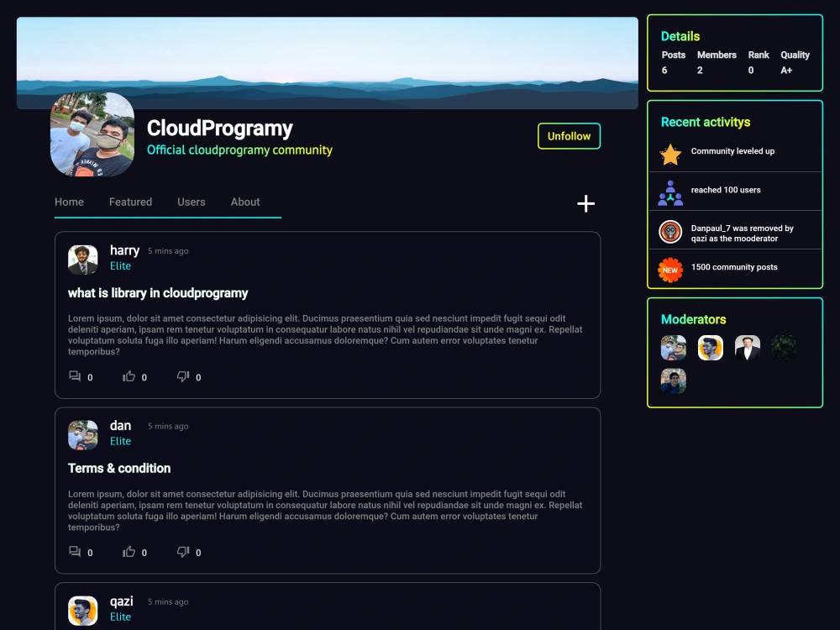Image resolution: width=840 pixels, height=630 pixels.
Task: Click '5 mins ago' on harry's post
Action: [x=168, y=250]
